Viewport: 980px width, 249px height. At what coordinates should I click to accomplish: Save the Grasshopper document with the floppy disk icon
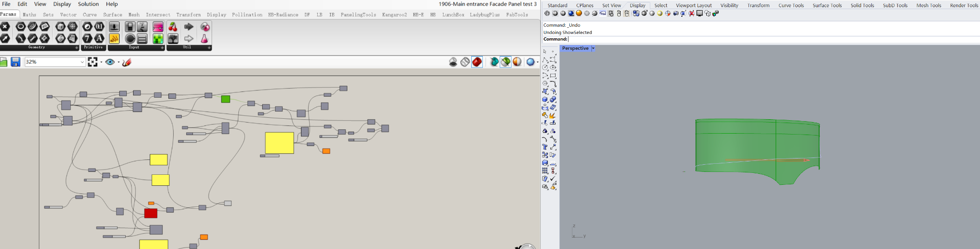pos(15,62)
